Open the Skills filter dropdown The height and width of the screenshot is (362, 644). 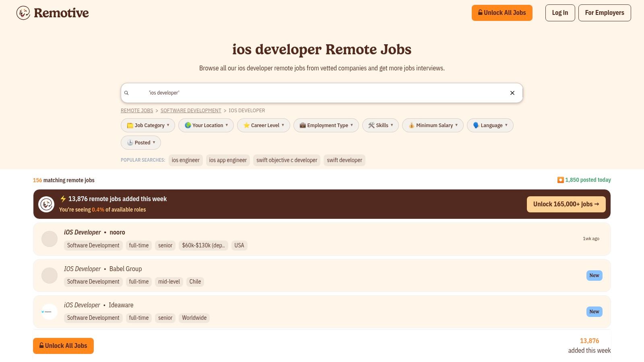380,125
